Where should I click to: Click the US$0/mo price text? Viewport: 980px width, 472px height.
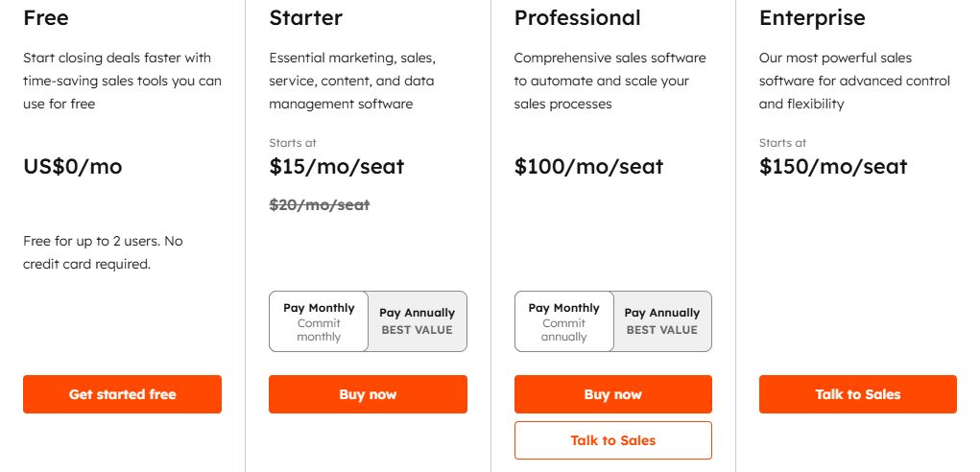pos(73,166)
